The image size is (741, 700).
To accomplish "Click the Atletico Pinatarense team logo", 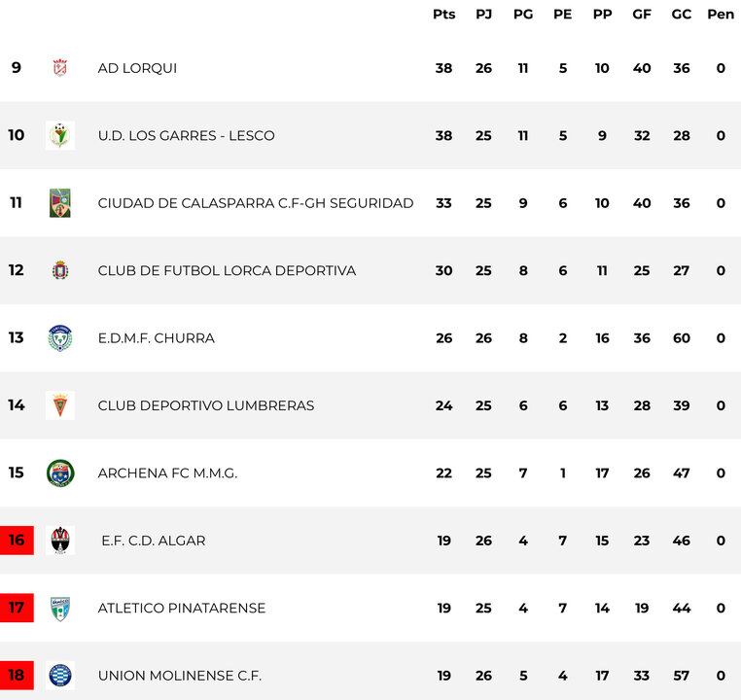I will pyautogui.click(x=60, y=609).
